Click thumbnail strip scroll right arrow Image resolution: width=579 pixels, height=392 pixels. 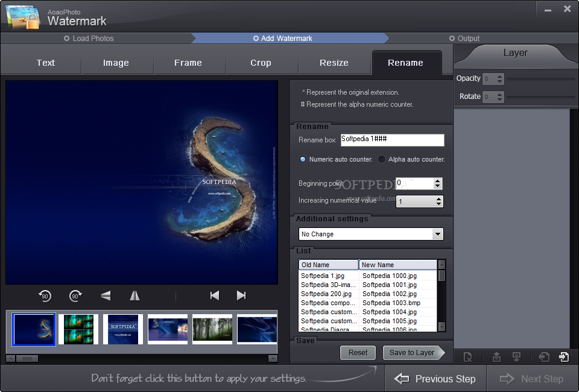pos(273,358)
